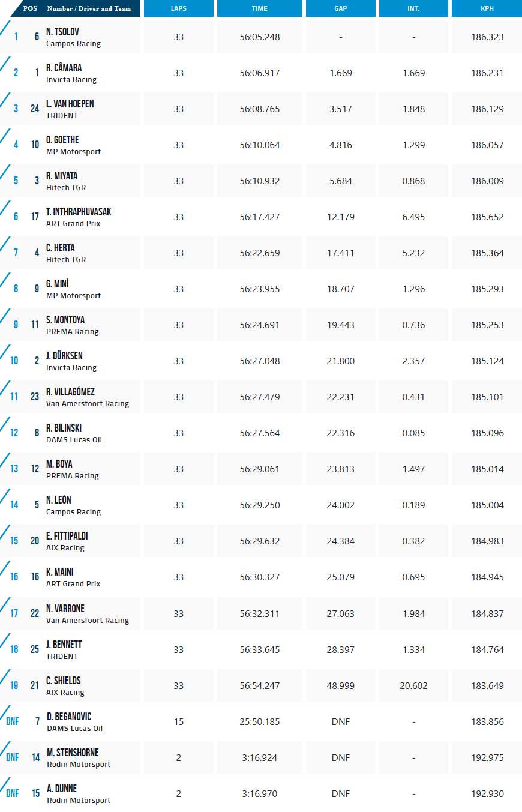
Task: Click the Number / Driver and Team header
Action: point(89,8)
